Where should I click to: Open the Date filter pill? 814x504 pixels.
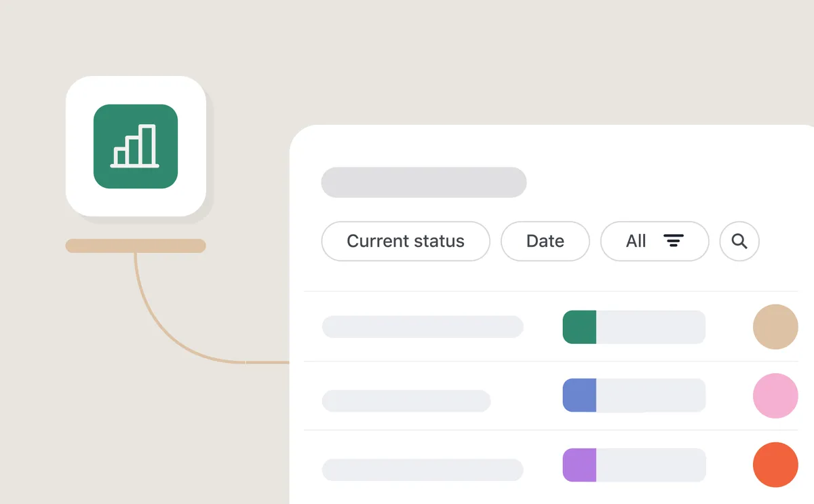tap(545, 241)
